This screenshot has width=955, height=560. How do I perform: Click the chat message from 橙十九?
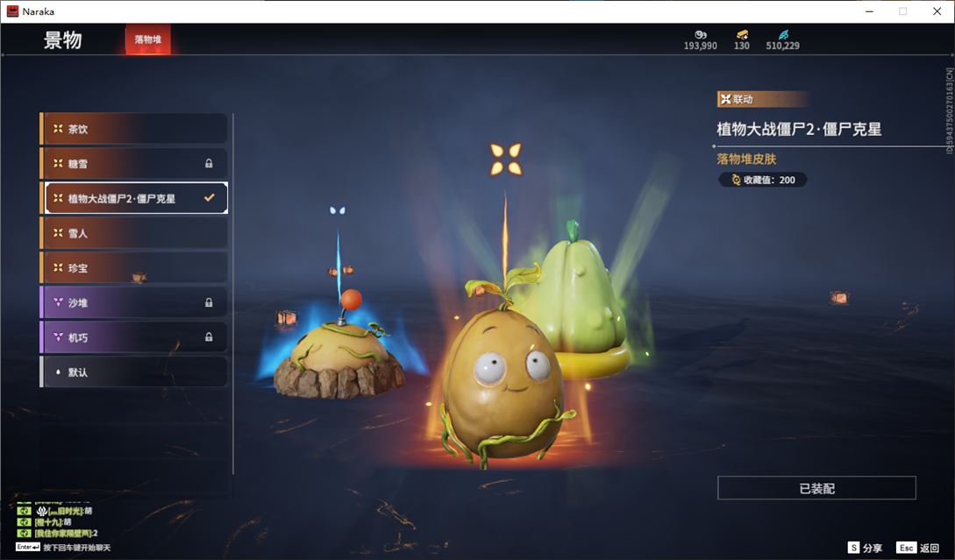(53, 522)
